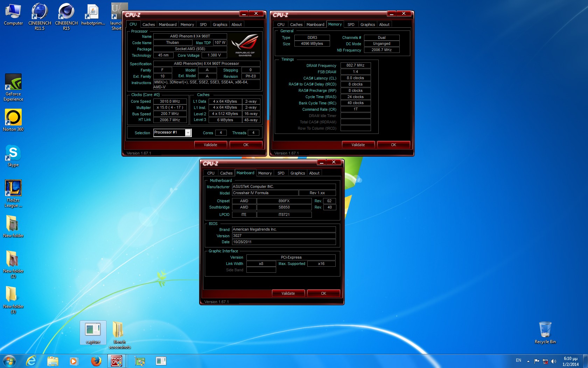Click the BIOS version 3027 field
This screenshot has height=368, width=588.
[284, 236]
